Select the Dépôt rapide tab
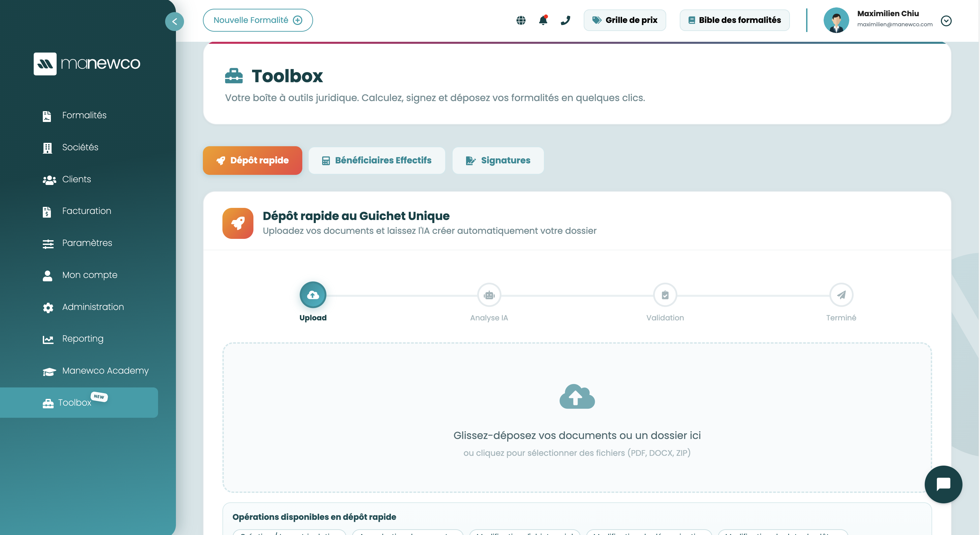Screen dimensions: 980x535 [x=253, y=160]
